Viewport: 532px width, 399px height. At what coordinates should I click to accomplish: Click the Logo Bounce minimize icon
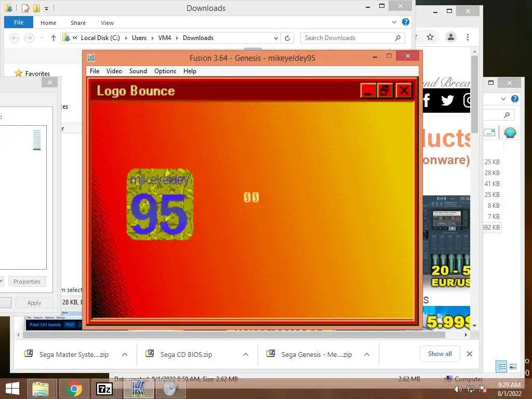(x=368, y=90)
